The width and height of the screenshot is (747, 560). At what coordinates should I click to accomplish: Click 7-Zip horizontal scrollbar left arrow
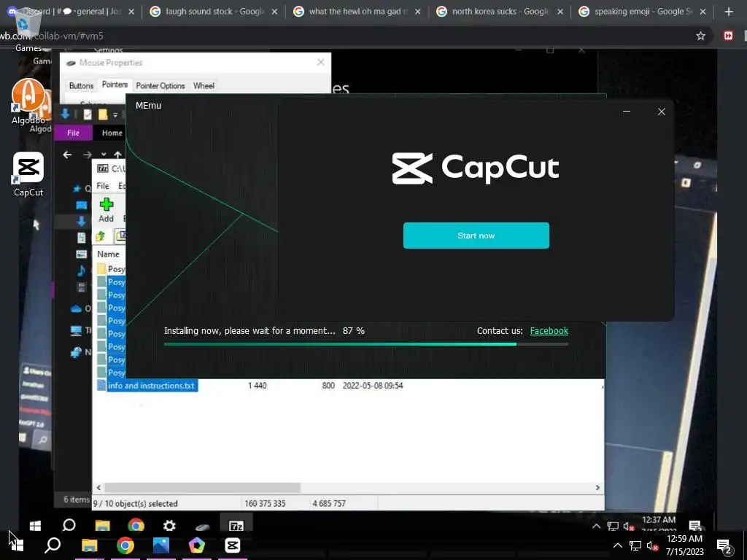pos(98,488)
